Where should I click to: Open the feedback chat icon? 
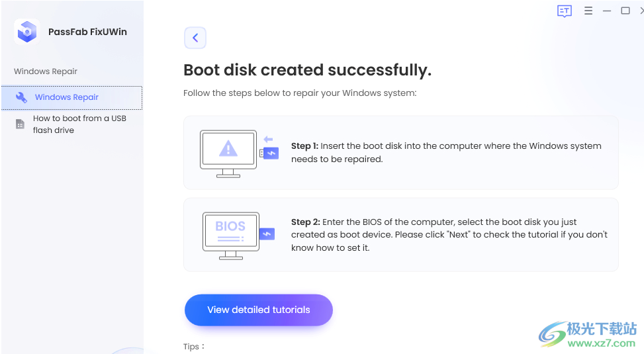565,11
